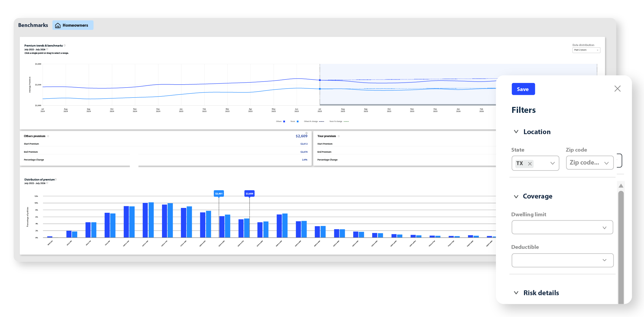
Task: Open the Zip code dropdown
Action: tap(590, 163)
